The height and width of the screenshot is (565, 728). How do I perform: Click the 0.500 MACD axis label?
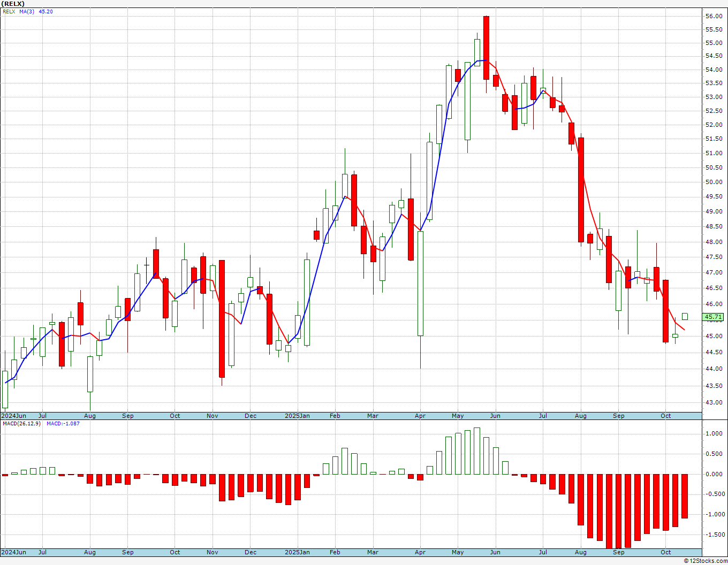pos(715,454)
